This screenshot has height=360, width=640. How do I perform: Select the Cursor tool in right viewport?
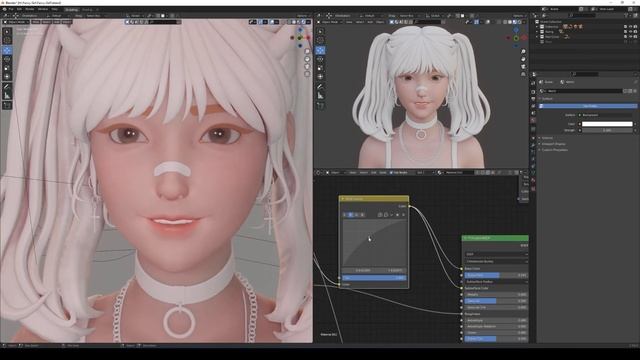tap(320, 40)
